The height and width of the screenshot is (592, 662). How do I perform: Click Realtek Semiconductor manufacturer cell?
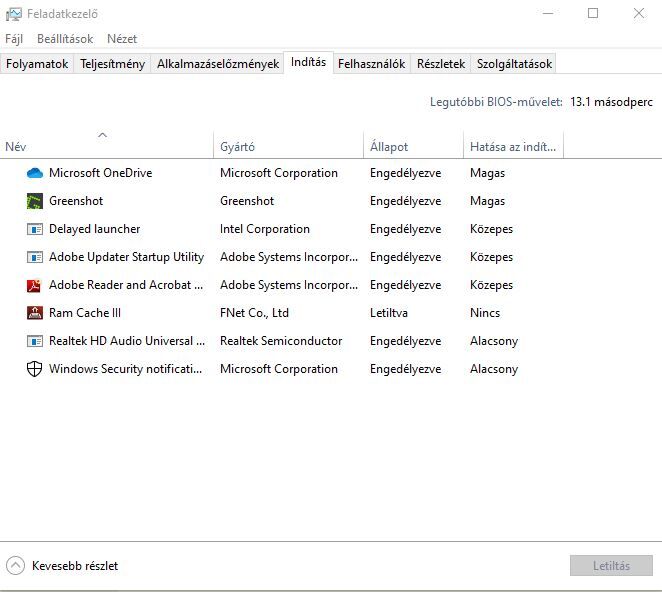(281, 341)
